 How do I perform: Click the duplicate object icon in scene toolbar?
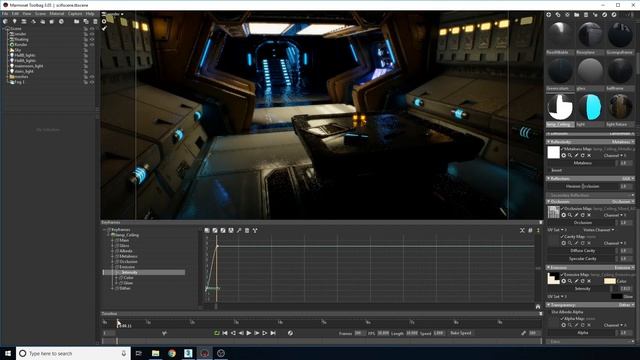[86, 21]
